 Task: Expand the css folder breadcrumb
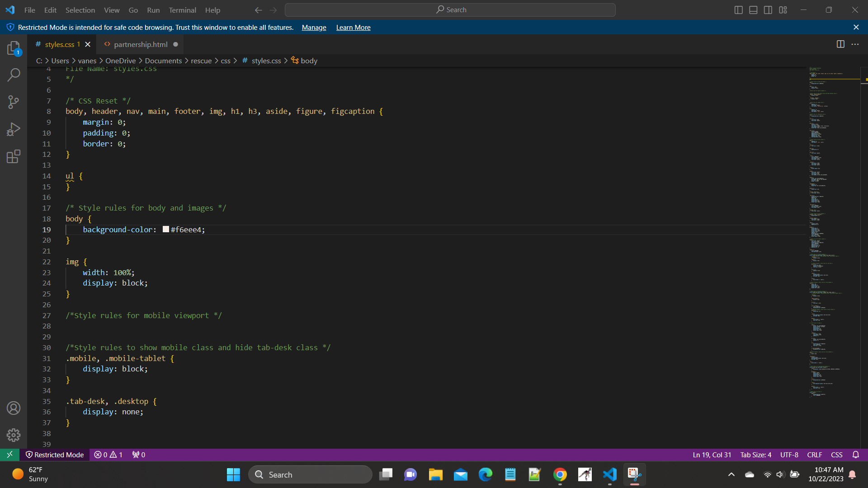(226, 61)
